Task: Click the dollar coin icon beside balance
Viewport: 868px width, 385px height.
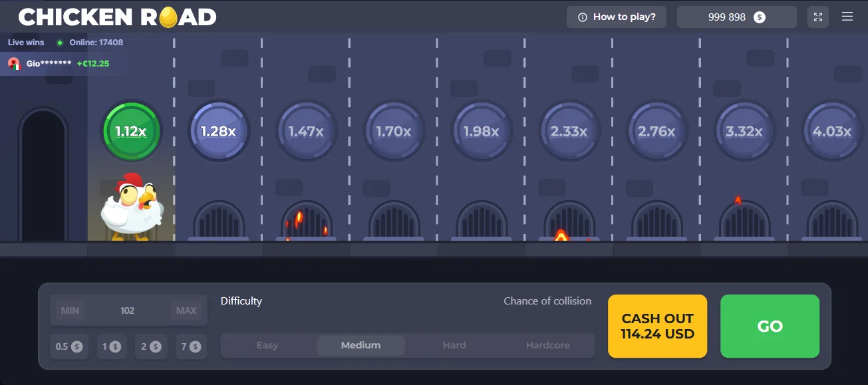Action: [x=760, y=17]
